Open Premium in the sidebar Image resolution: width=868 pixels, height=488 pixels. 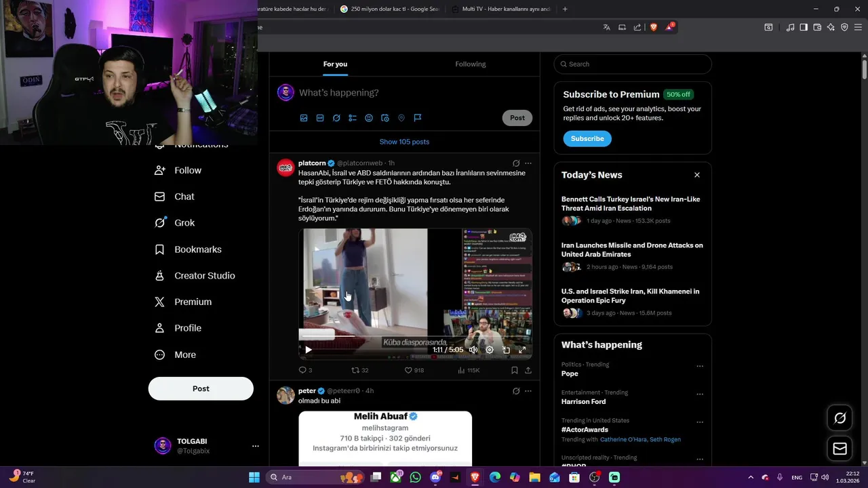(x=183, y=302)
